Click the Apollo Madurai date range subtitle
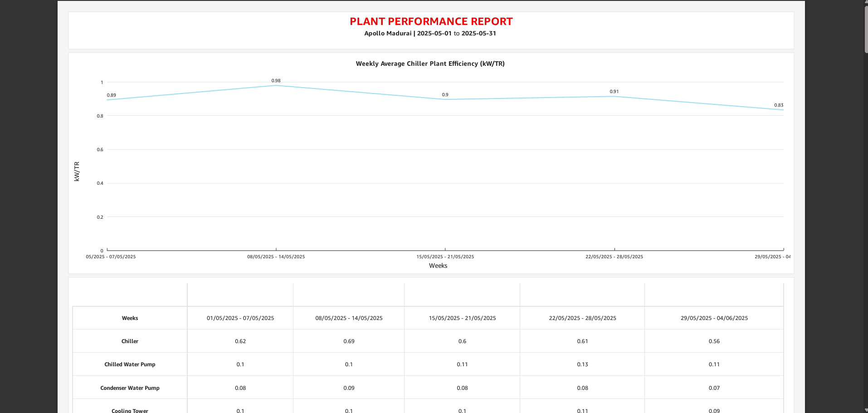 pos(430,33)
